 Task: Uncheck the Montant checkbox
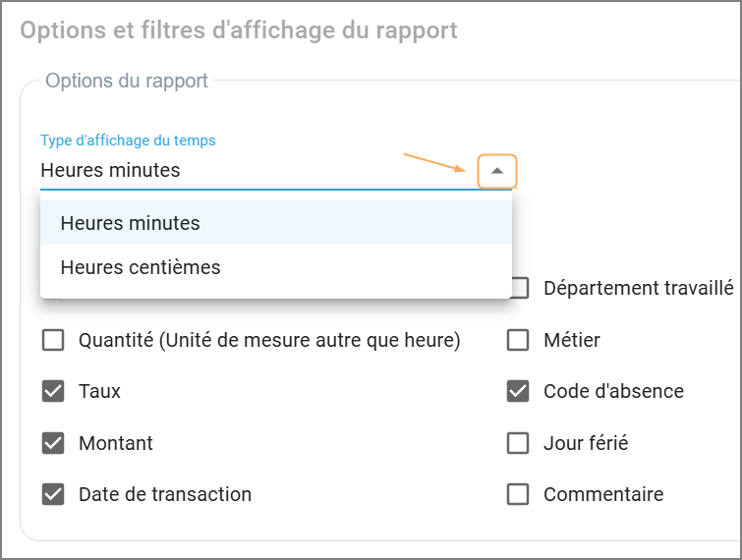(x=53, y=443)
